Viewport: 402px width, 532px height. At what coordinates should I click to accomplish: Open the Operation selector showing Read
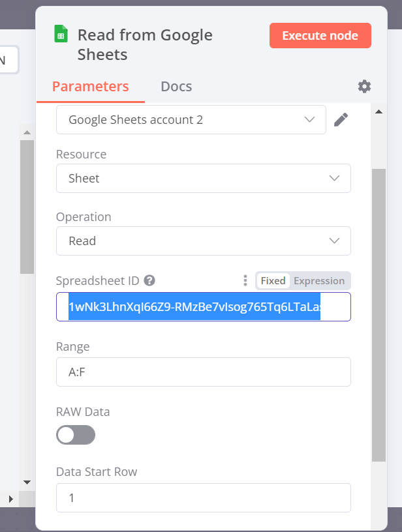tap(202, 241)
